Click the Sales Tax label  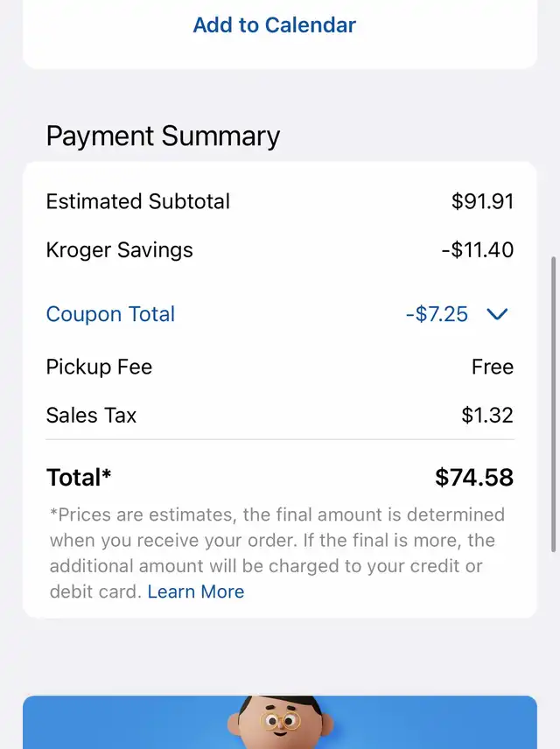click(91, 415)
